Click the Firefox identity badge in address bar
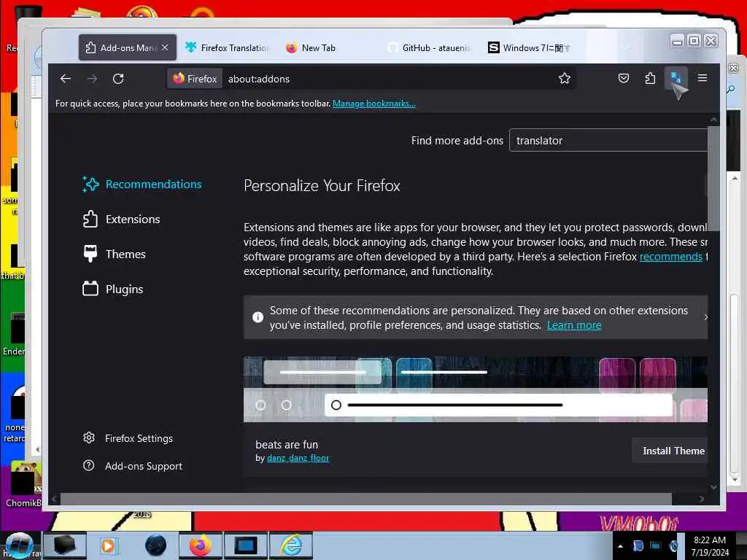The width and height of the screenshot is (747, 560). click(x=195, y=79)
